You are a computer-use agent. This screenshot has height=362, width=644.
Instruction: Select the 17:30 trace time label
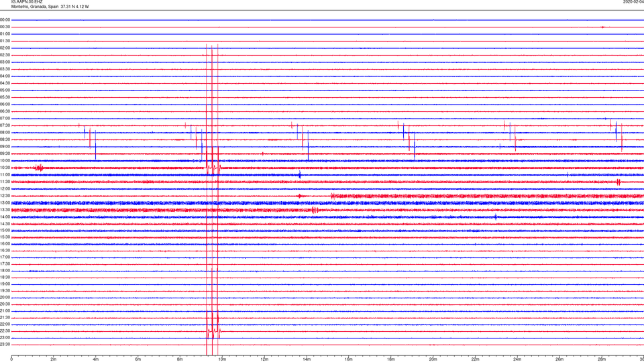coord(5,264)
